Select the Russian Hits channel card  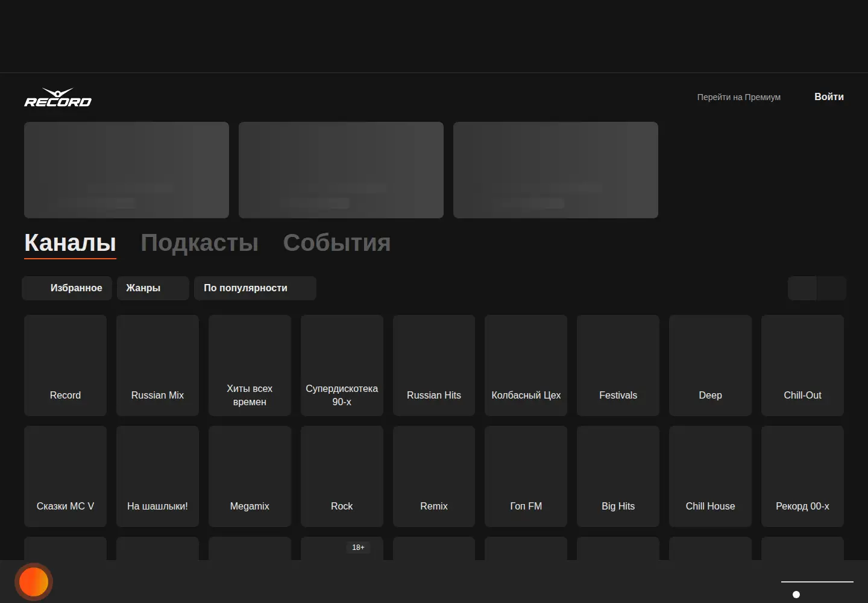click(x=434, y=365)
